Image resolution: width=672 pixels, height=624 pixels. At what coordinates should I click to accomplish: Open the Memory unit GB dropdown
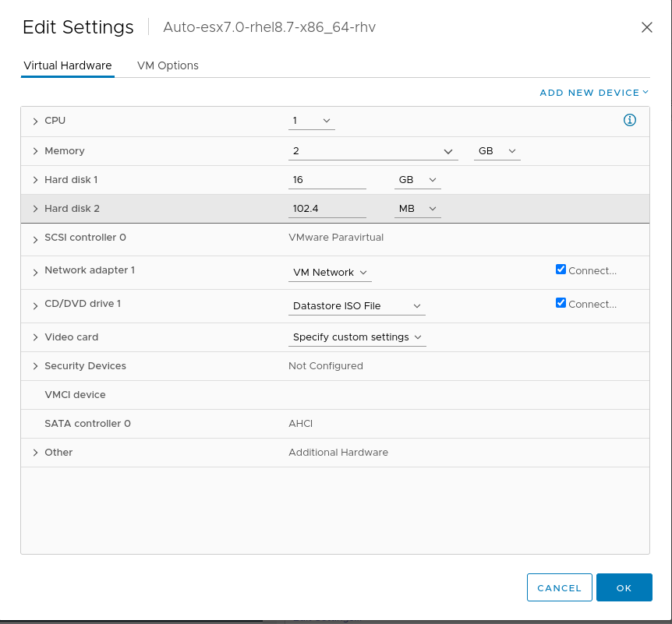pos(497,151)
